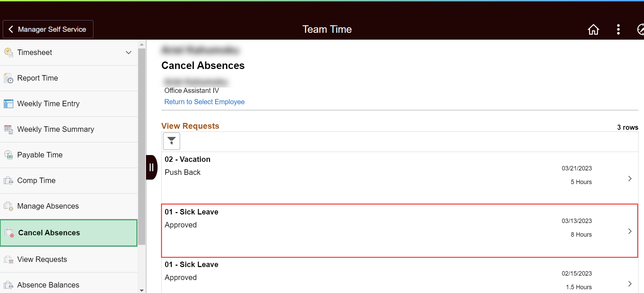Select the Weekly Time Summary icon

(x=9, y=129)
